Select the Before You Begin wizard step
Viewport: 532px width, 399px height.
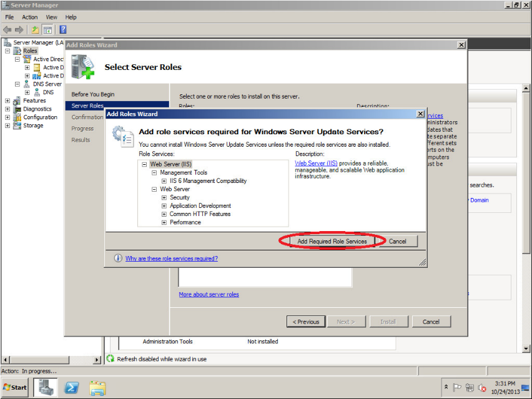(x=93, y=94)
